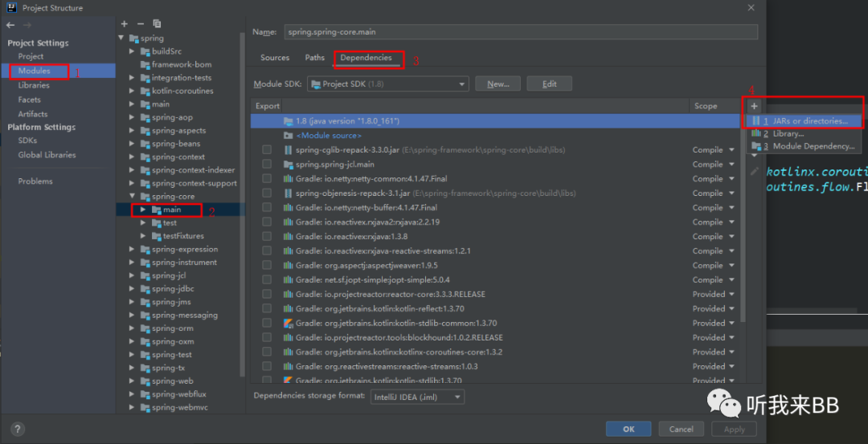This screenshot has height=444, width=868.
Task: Click the OK button
Action: (628, 429)
